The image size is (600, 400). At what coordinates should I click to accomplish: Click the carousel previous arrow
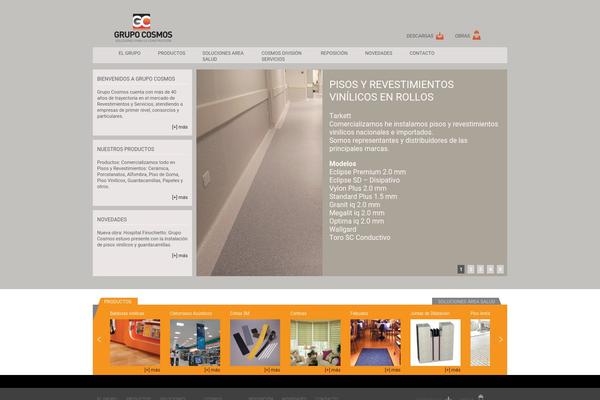coord(99,340)
